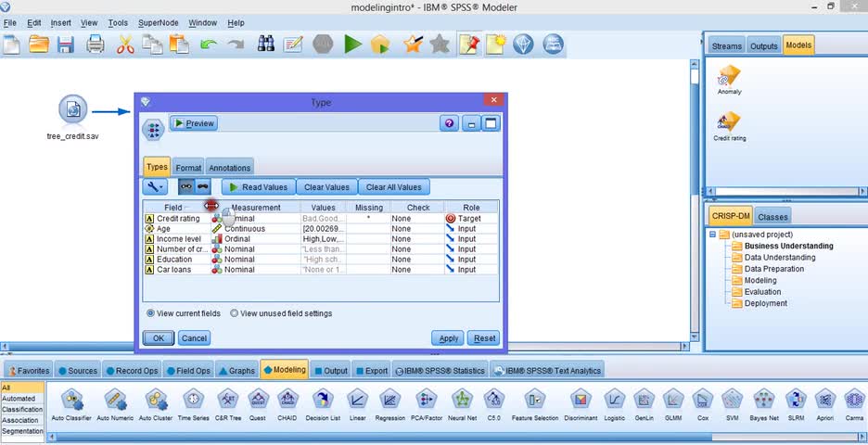Screen dimensions: 868x445
Task: Click the tree_credit.sav source node
Action: (x=72, y=109)
